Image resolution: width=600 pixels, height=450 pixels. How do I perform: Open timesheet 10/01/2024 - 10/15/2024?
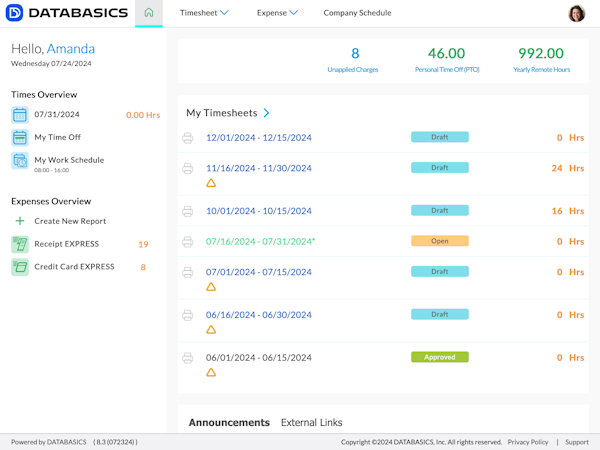(259, 211)
